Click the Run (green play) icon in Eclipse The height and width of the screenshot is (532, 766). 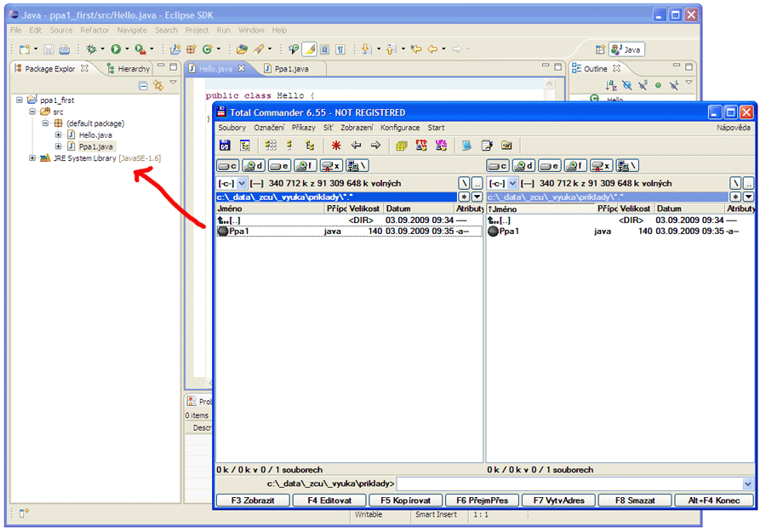pyautogui.click(x=116, y=49)
